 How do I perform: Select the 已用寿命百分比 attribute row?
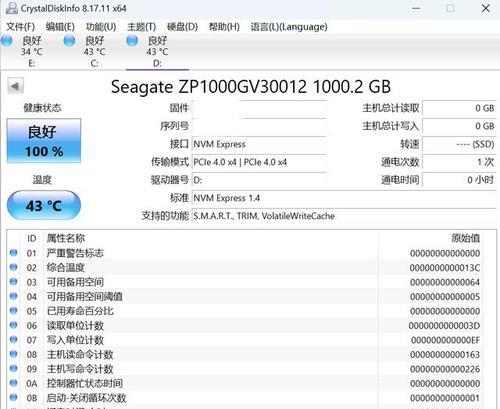click(x=245, y=311)
